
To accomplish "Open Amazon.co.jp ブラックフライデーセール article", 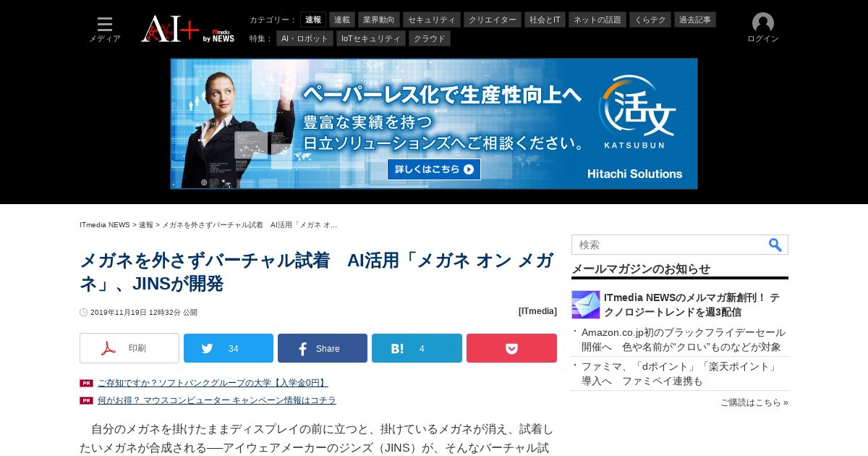I will [x=684, y=339].
